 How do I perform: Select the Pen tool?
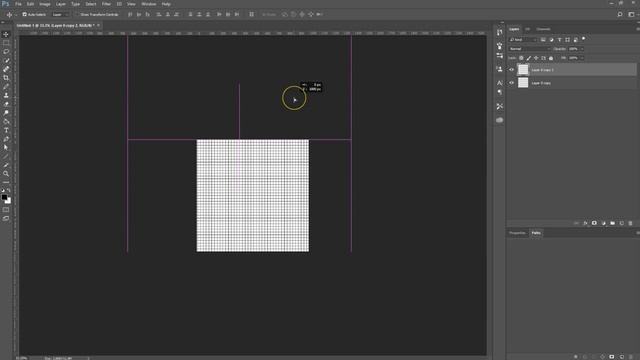(6, 139)
